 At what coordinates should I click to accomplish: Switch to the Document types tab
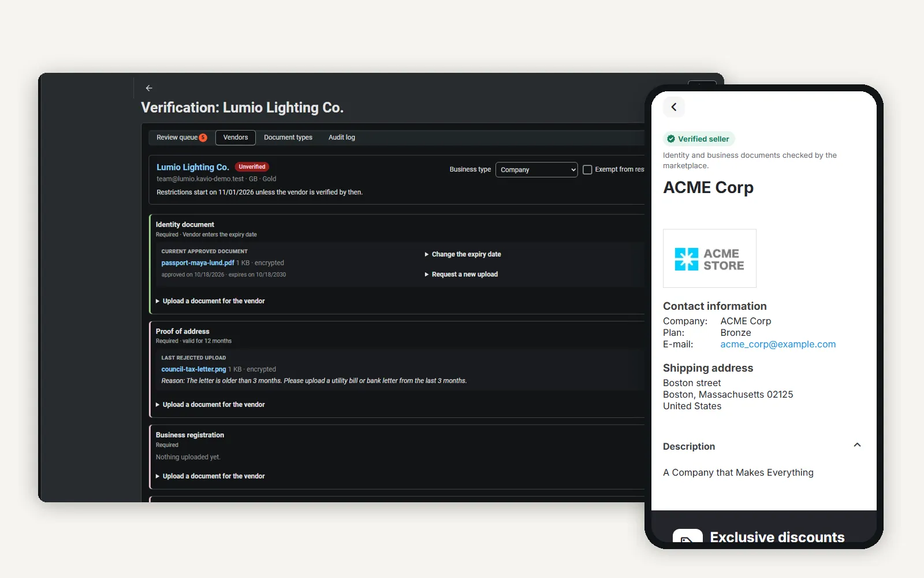point(288,138)
